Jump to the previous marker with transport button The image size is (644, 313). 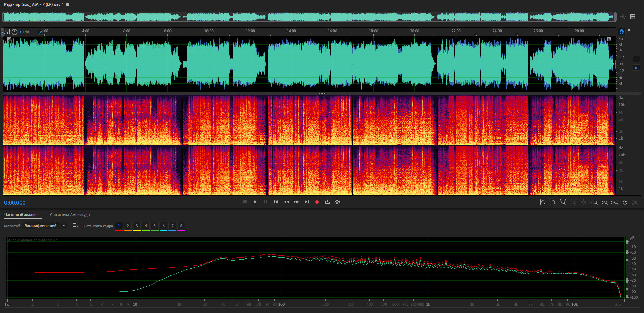click(x=276, y=202)
